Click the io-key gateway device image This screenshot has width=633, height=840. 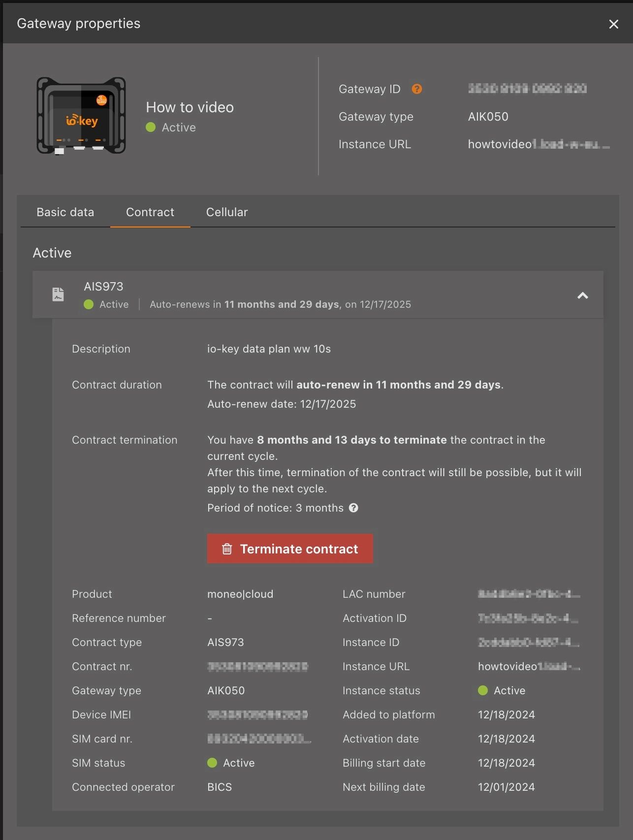tap(81, 116)
